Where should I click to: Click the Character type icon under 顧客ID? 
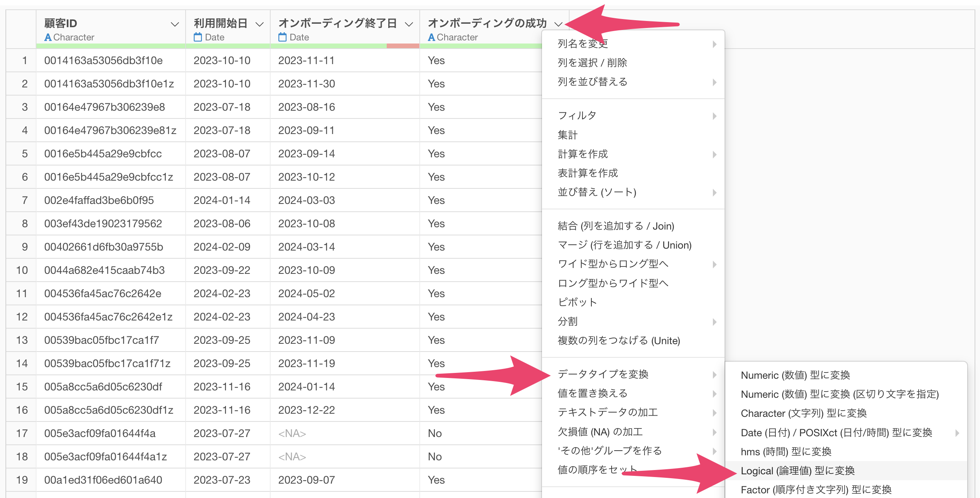(x=48, y=37)
